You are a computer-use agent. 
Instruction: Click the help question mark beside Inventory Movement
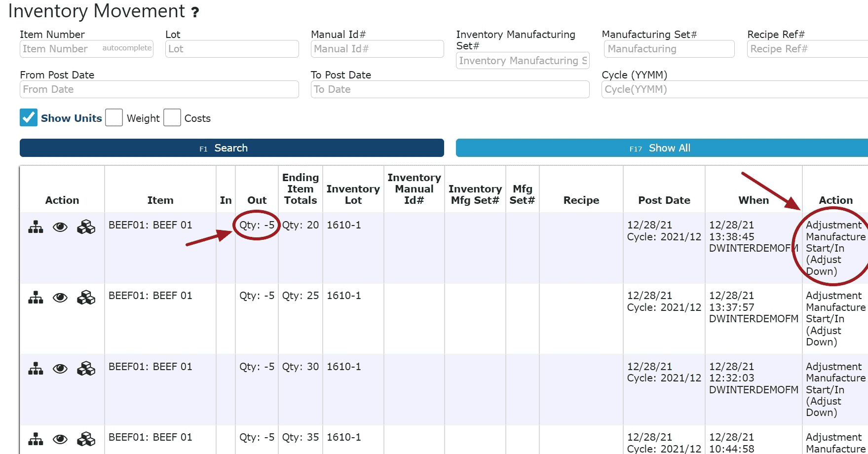tap(195, 12)
